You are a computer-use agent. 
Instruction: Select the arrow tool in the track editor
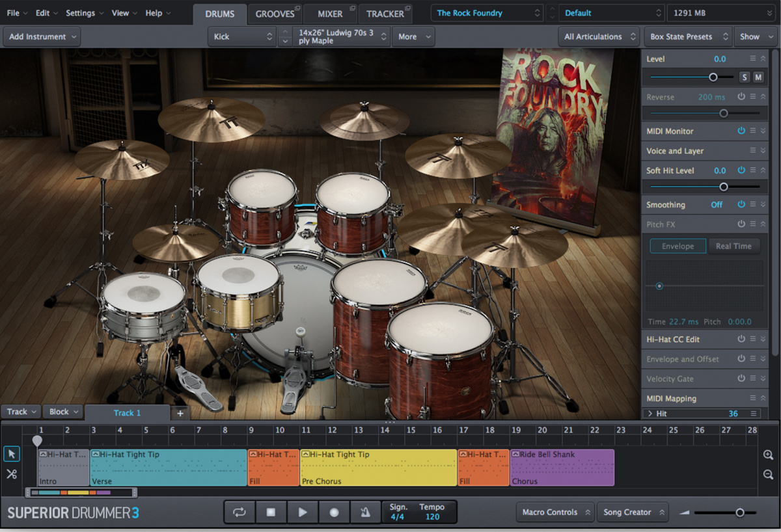coord(11,453)
